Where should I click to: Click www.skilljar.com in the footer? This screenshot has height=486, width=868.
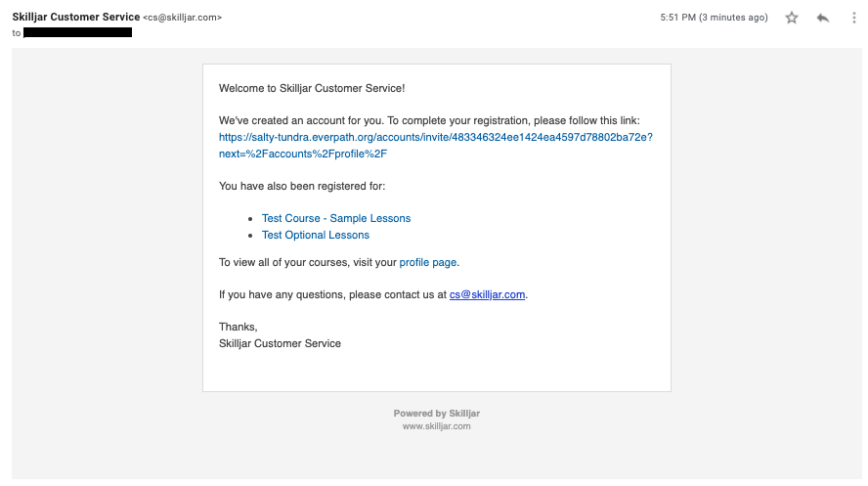point(436,426)
